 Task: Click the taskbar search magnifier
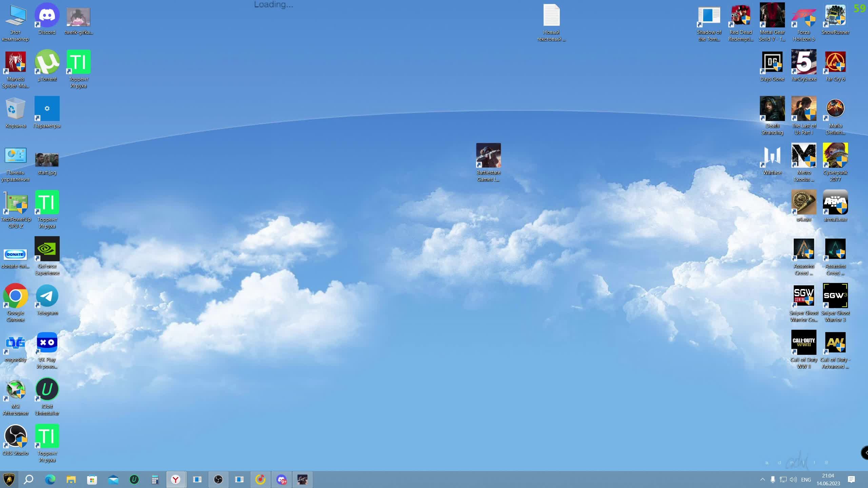(x=28, y=480)
